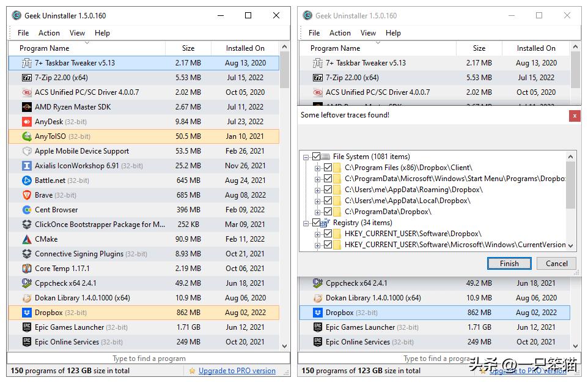This screenshot has width=588, height=383.
Task: Click Cppcheck icon in left window
Action: (x=27, y=283)
